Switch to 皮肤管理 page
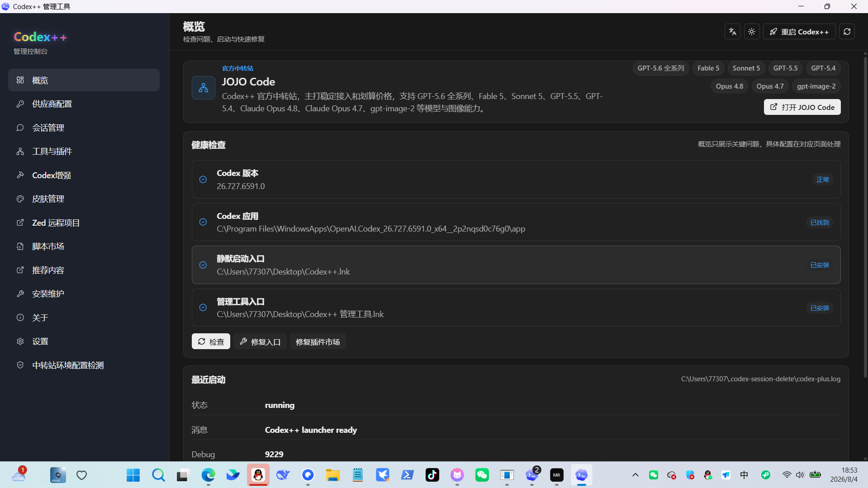This screenshot has width=868, height=488. 84,199
